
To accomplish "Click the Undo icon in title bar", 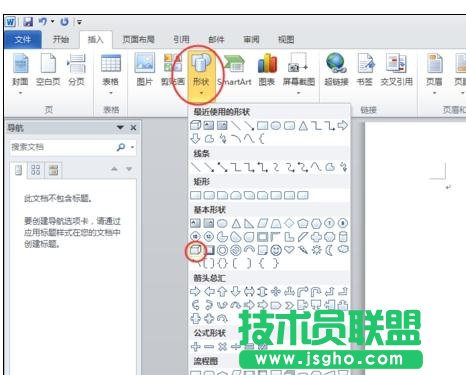I will click(43, 22).
